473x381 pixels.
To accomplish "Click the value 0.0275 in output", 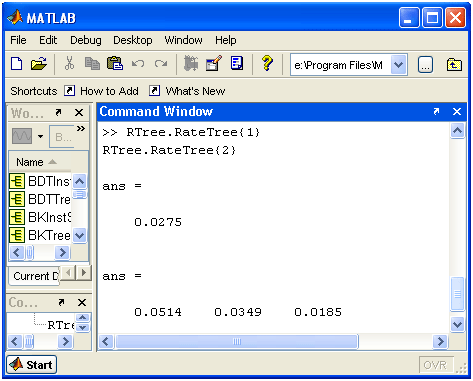I will tap(158, 222).
